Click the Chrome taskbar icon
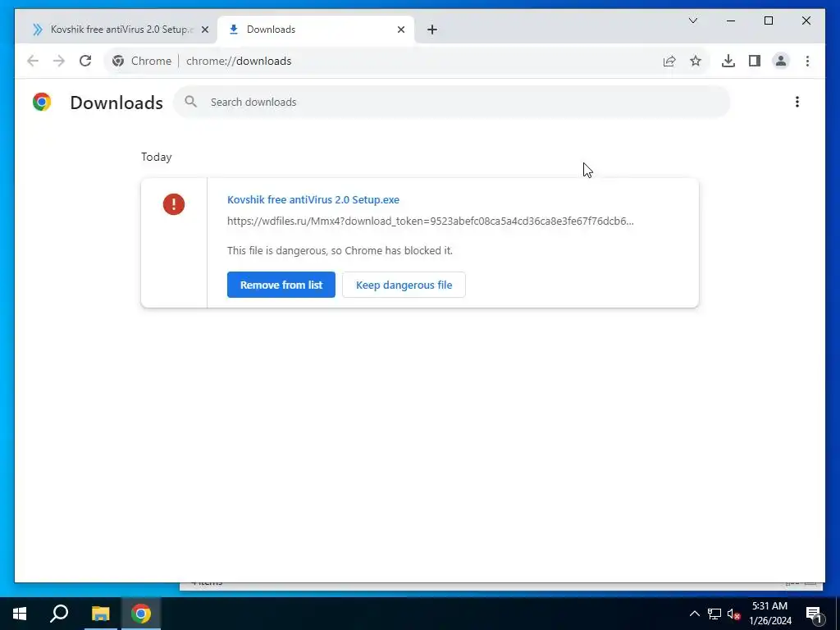The image size is (840, 630). [141, 614]
